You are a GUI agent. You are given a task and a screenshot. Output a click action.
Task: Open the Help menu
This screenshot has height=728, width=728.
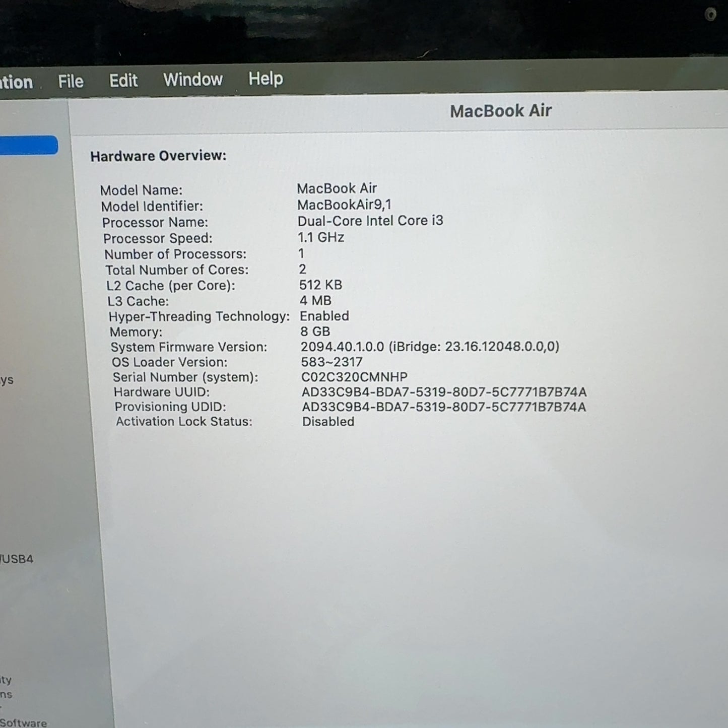(x=266, y=79)
